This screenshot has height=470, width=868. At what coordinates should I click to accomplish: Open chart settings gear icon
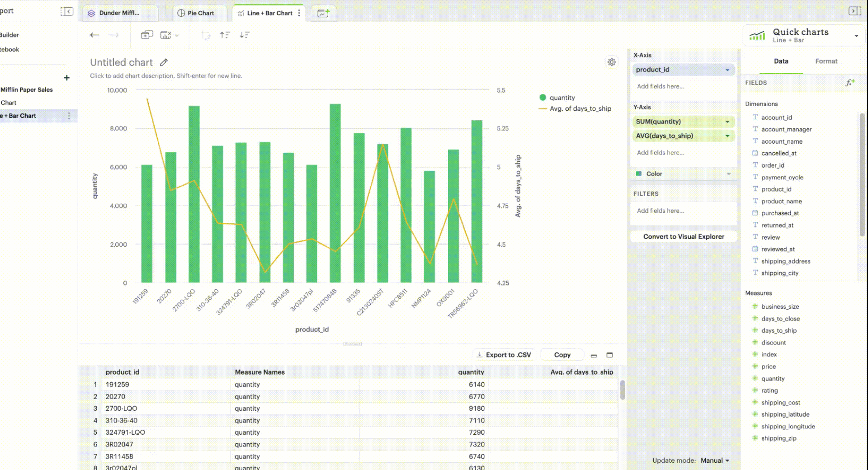[611, 62]
